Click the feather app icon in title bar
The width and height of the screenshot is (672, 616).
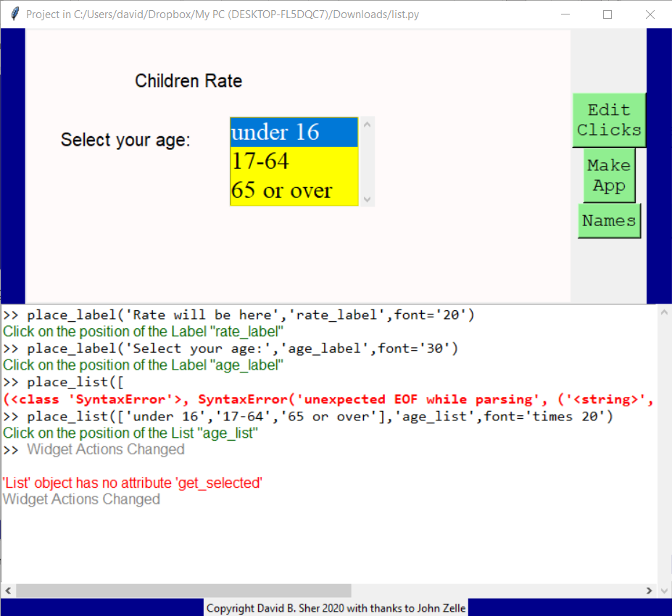coord(14,14)
